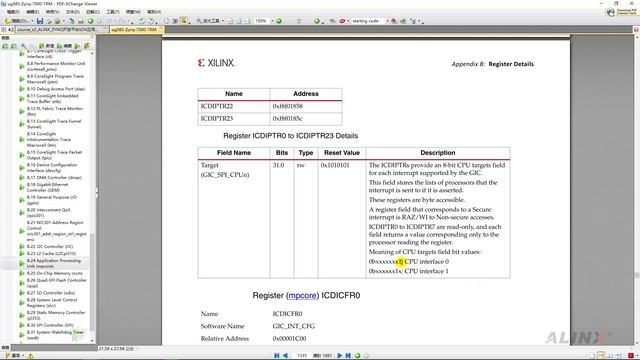Open bookmark 8.9 CoreSight Program Trace Macrocell

click(55, 79)
